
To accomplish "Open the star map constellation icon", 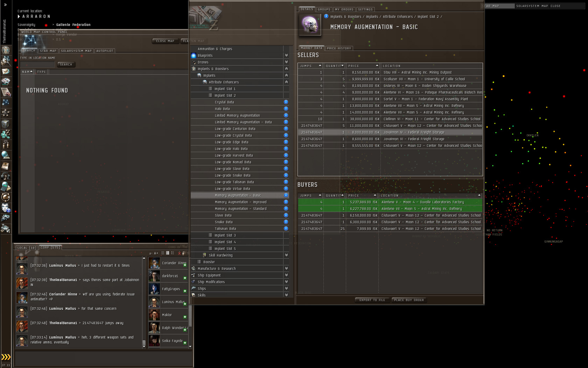I will [6, 103].
